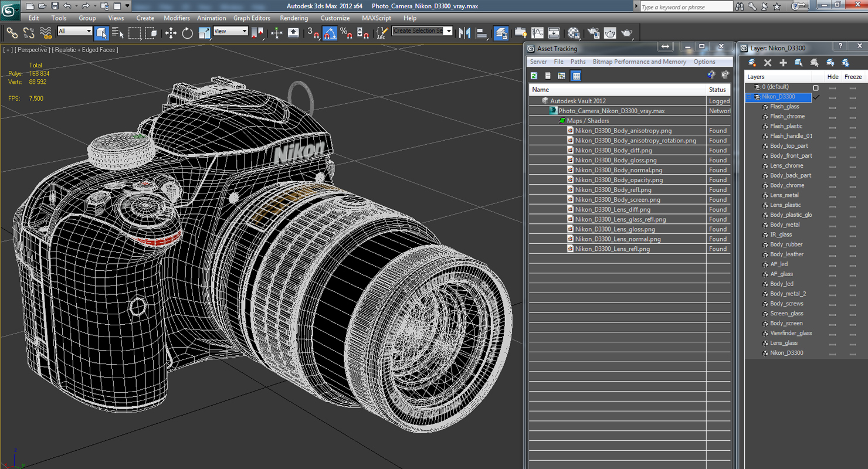The image size is (868, 469).
Task: Click the Save File icon in quick access toolbar
Action: click(x=55, y=6)
